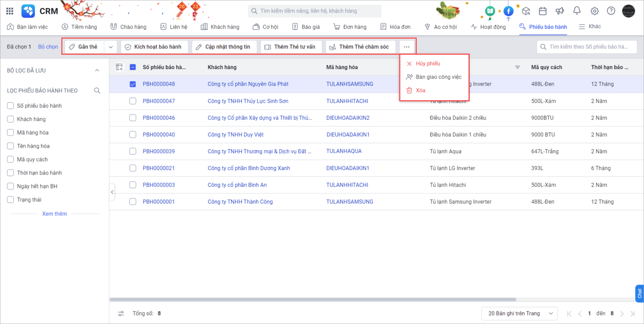Image resolution: width=644 pixels, height=324 pixels.
Task: Open the Gắn thẻ dropdown arrow
Action: (111, 47)
